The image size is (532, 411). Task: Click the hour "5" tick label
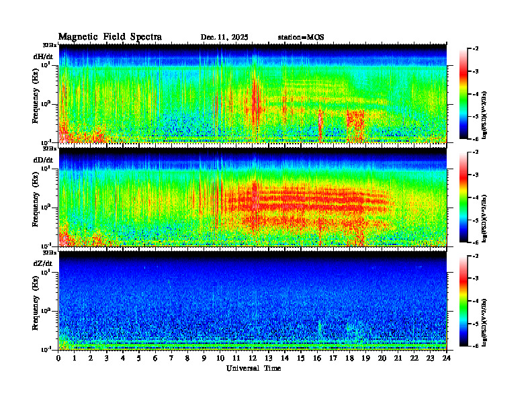tap(139, 359)
